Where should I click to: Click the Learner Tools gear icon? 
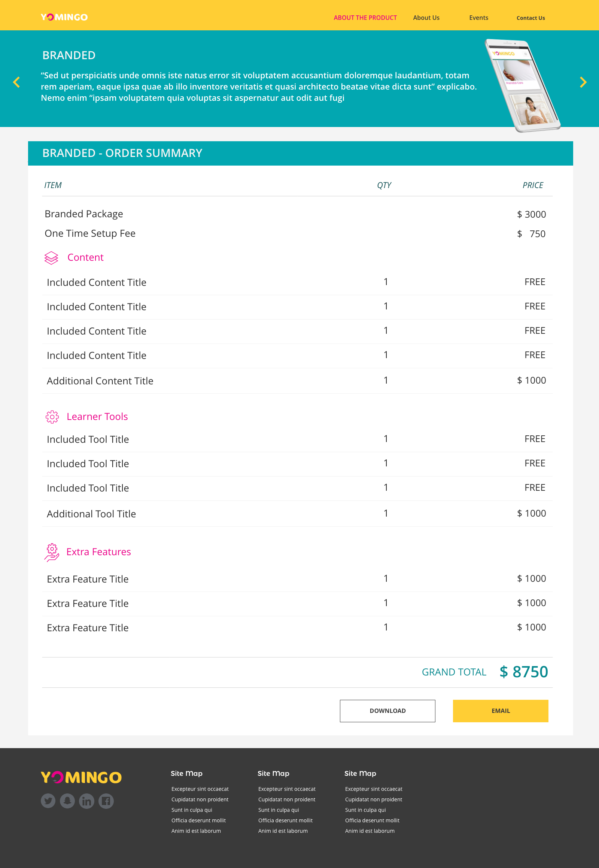coord(52,417)
